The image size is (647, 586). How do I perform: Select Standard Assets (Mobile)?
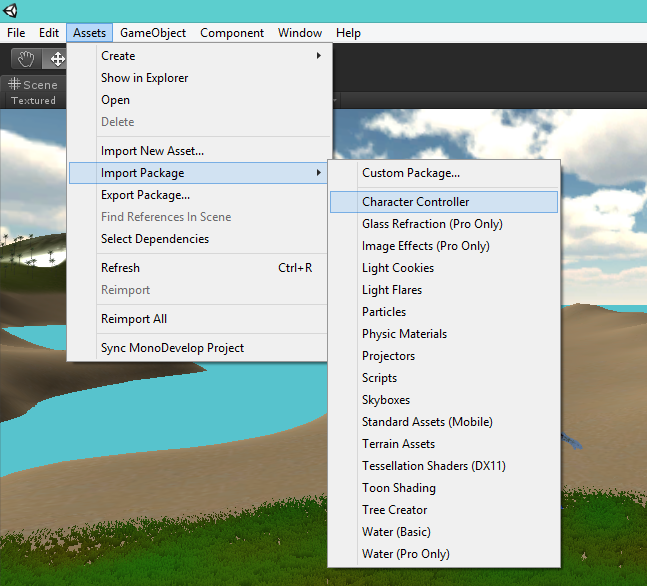444,422
